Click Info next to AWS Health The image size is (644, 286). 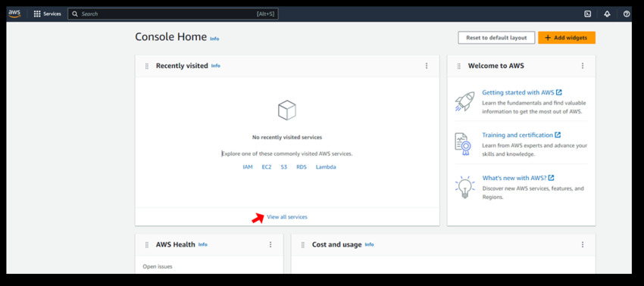coord(203,244)
